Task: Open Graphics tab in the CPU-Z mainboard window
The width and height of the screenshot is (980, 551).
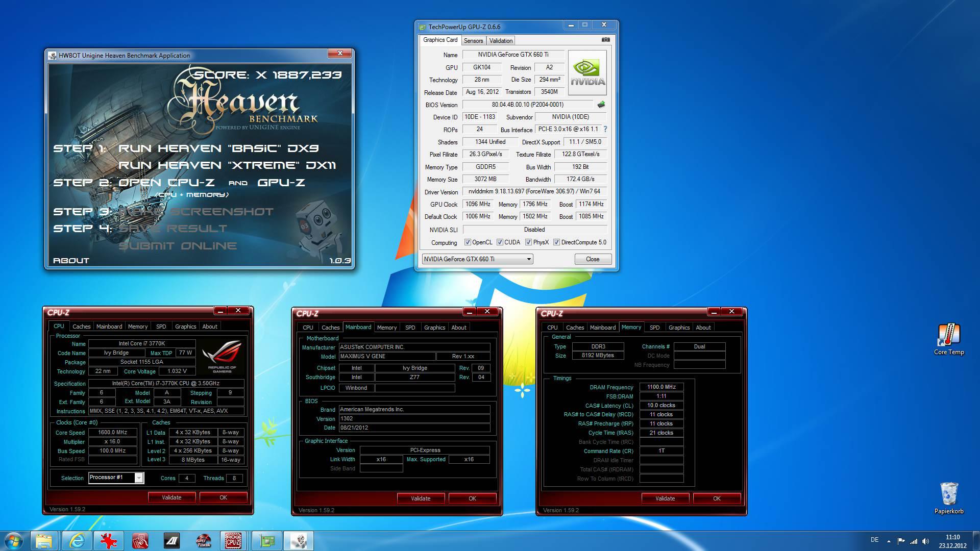Action: point(434,328)
